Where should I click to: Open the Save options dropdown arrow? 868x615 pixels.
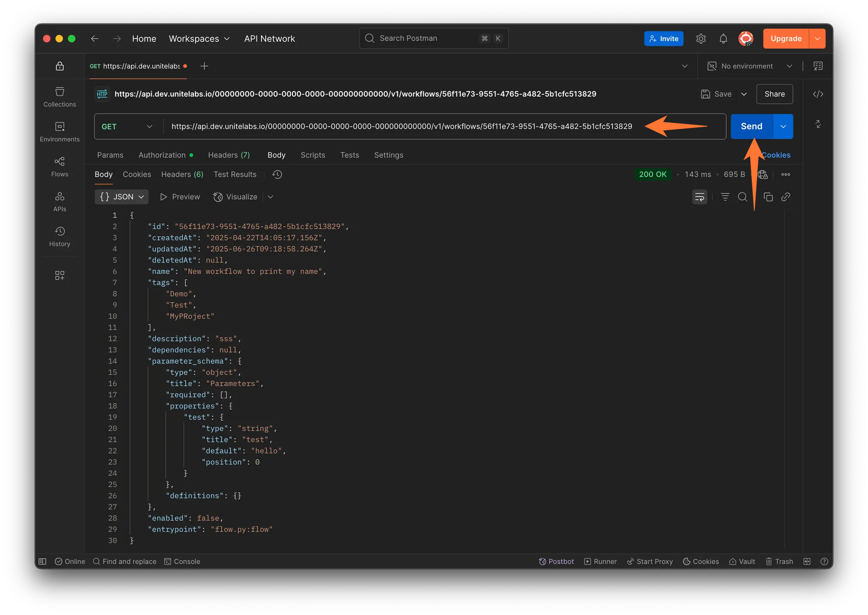click(x=744, y=94)
